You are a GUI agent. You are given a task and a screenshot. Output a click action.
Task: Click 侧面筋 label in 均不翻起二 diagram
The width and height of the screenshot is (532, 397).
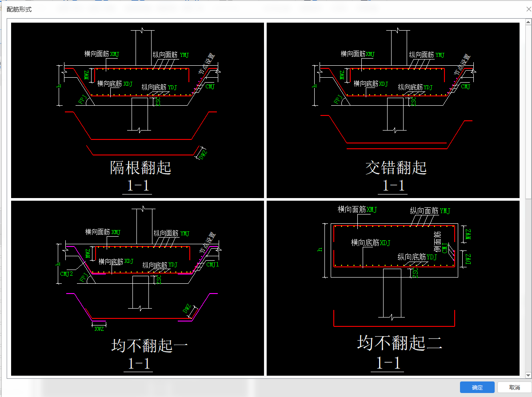(437, 242)
